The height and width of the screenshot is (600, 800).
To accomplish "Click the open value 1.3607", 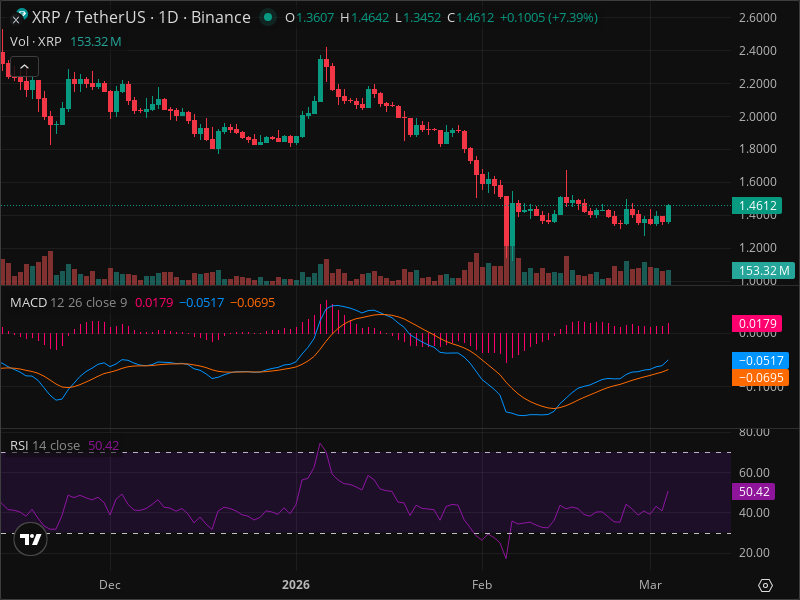I will coord(315,17).
